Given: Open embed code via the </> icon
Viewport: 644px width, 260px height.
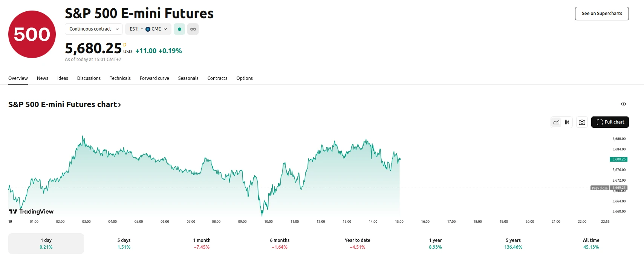Looking at the screenshot, I should pyautogui.click(x=623, y=104).
